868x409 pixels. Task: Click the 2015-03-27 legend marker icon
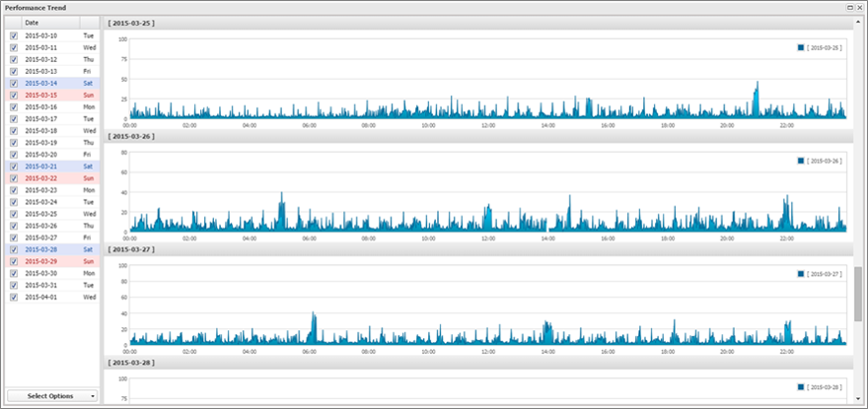click(801, 273)
